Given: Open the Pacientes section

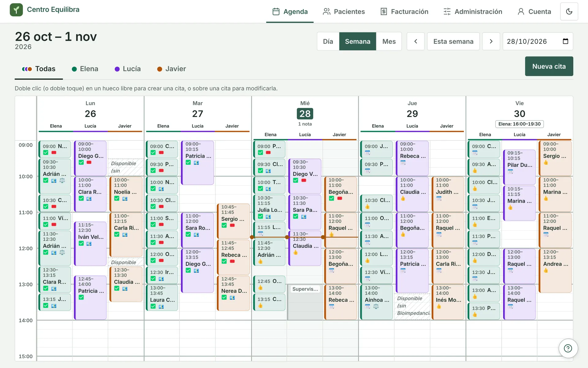Looking at the screenshot, I should point(344,12).
